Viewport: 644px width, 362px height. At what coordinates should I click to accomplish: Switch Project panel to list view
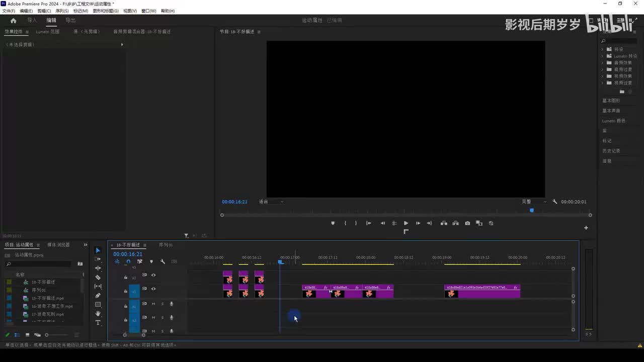click(x=17, y=335)
